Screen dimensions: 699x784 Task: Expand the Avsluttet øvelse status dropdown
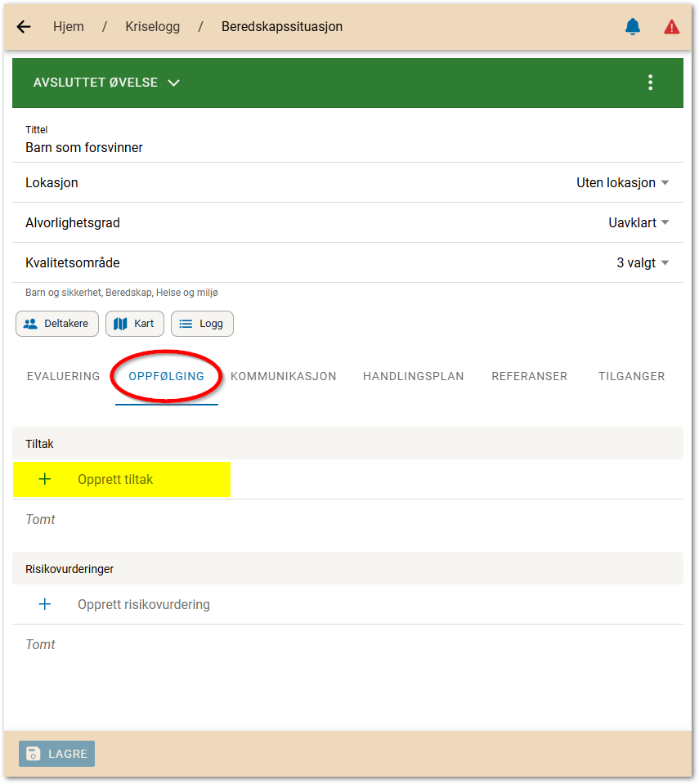pyautogui.click(x=106, y=83)
